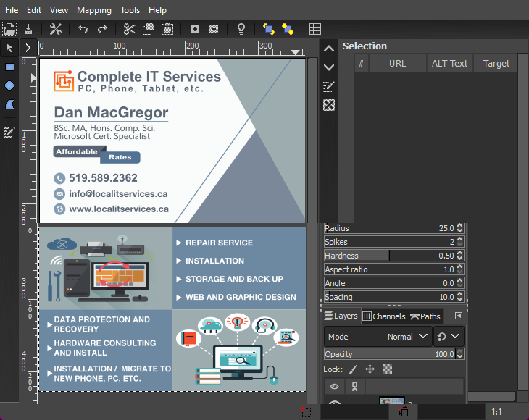Click the Aspect ratio stepper arrows

[x=460, y=269]
